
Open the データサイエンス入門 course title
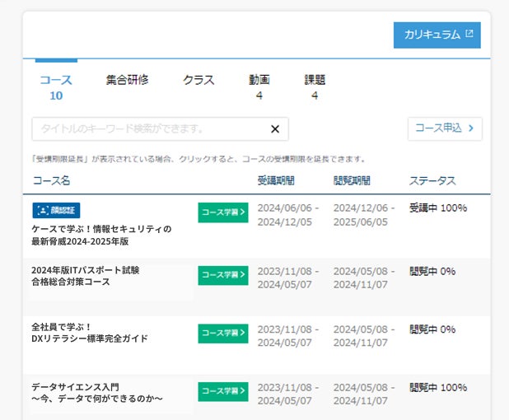pos(96,392)
